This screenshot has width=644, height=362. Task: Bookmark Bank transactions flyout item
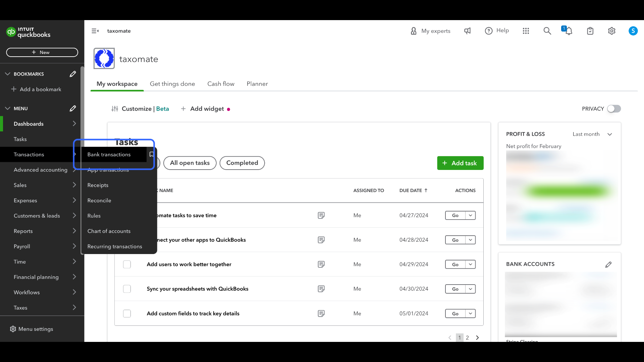click(x=152, y=155)
